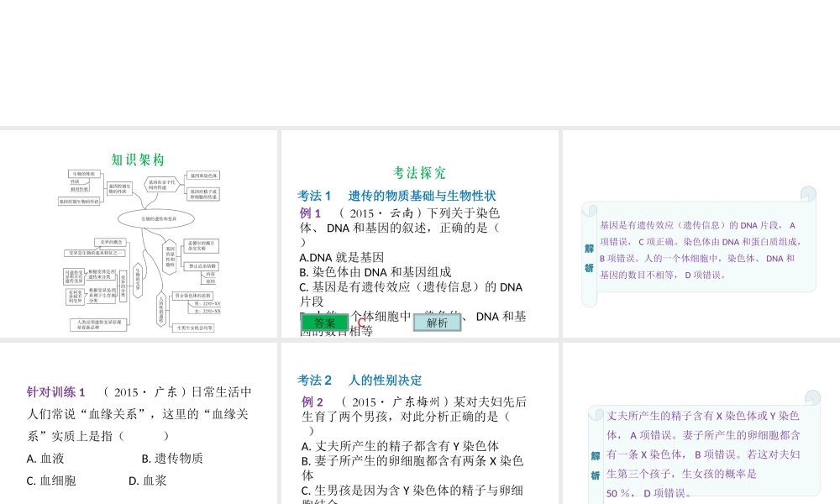840x504 pixels.
Task: Click the central 生物的遗传和变异 ellipse in mind map
Action: (156, 218)
